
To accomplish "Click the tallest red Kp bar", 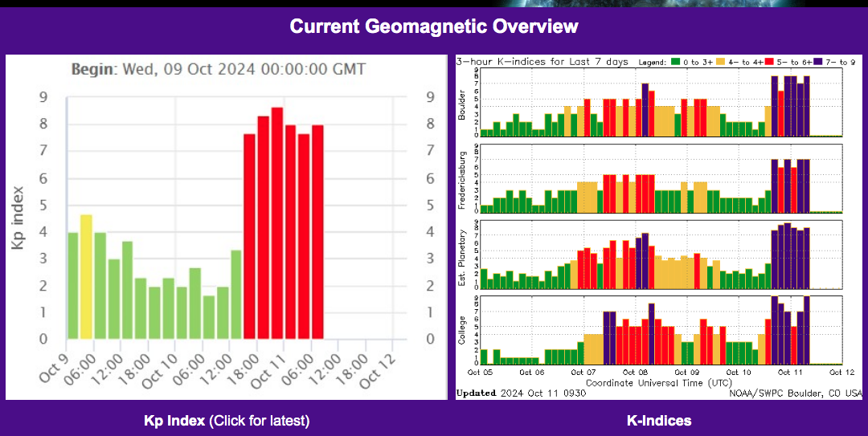I will tap(276, 223).
